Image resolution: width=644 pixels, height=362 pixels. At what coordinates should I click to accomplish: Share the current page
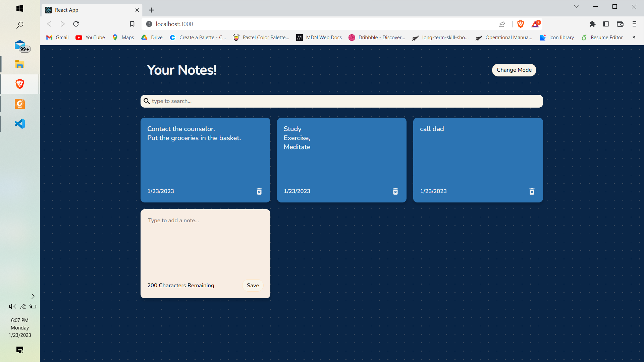[x=502, y=24]
